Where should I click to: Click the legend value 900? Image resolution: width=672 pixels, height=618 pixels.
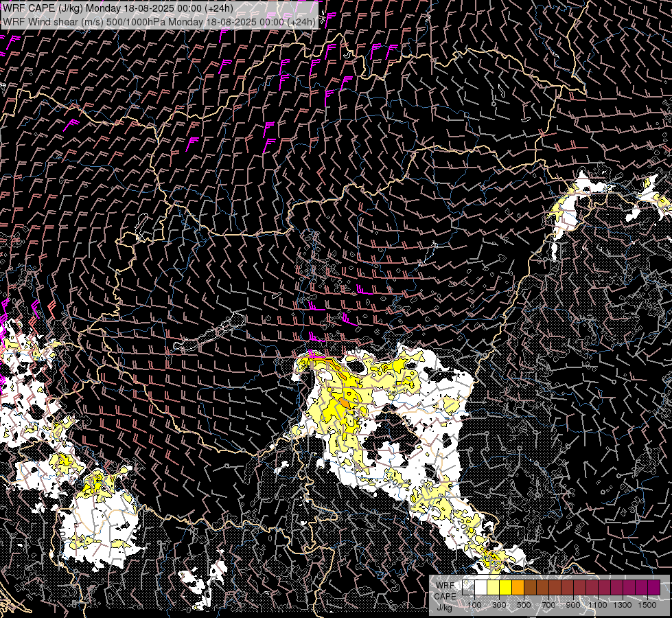tap(573, 605)
